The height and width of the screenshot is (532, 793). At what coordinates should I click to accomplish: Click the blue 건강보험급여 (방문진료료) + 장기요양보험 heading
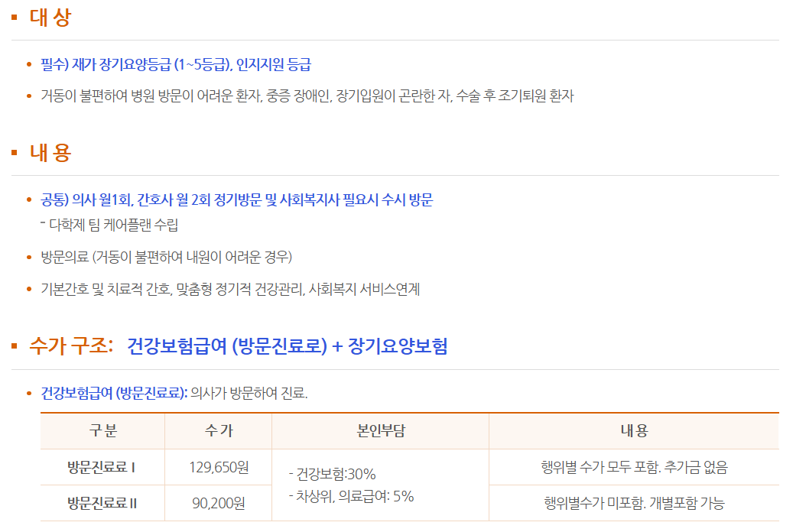pyautogui.click(x=287, y=346)
